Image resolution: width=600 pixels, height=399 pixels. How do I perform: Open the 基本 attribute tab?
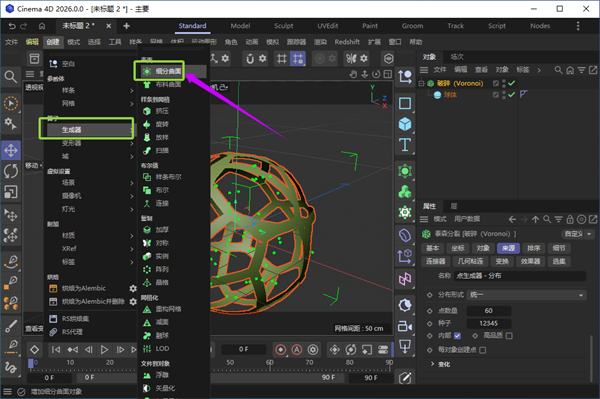pos(432,248)
